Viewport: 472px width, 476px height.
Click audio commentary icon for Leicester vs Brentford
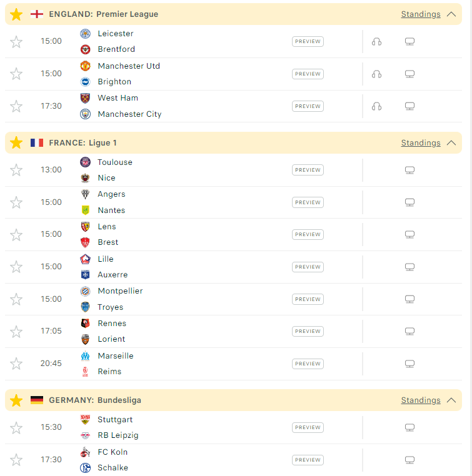376,42
